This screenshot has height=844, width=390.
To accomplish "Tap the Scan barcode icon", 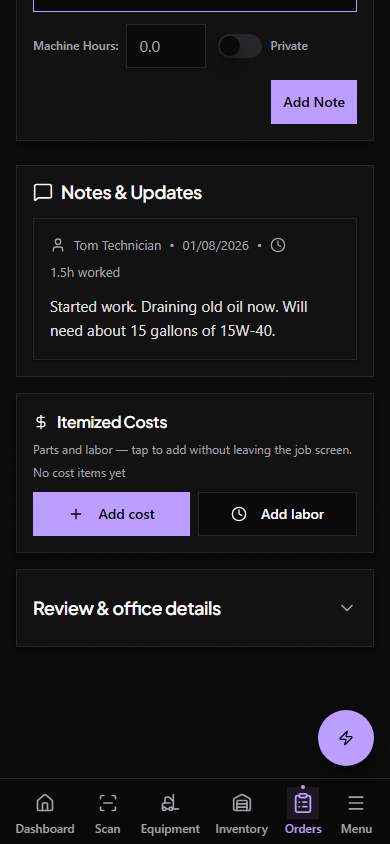I will (x=108, y=804).
